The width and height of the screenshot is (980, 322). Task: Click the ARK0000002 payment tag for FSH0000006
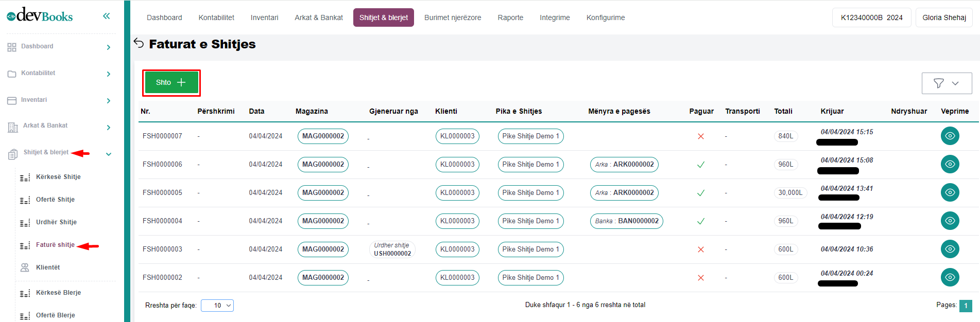[624, 165]
